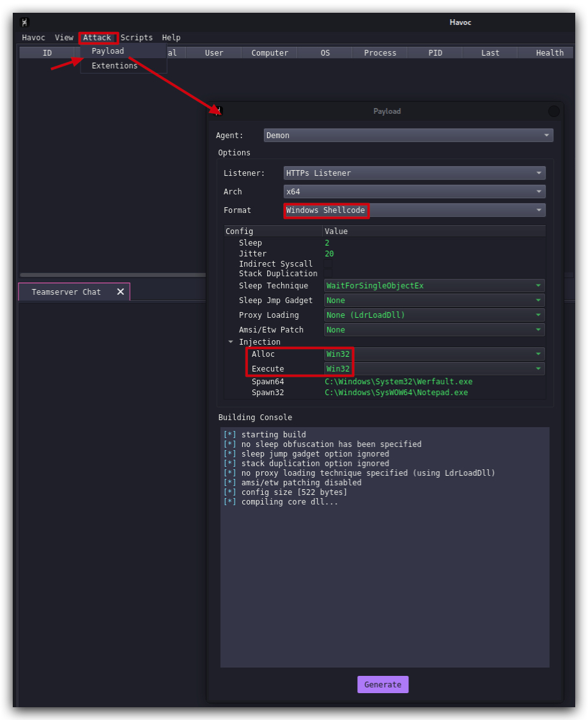Screen dimensions: 588x720
Task: Click the "config size [522 bytes]" console line
Action: 294,492
